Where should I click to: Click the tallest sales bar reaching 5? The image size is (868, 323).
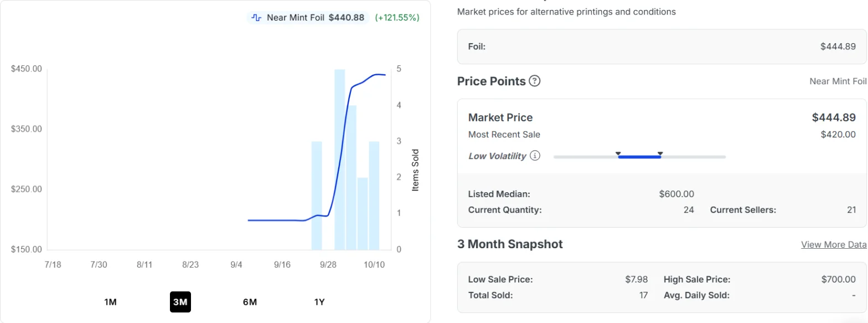[x=340, y=160]
